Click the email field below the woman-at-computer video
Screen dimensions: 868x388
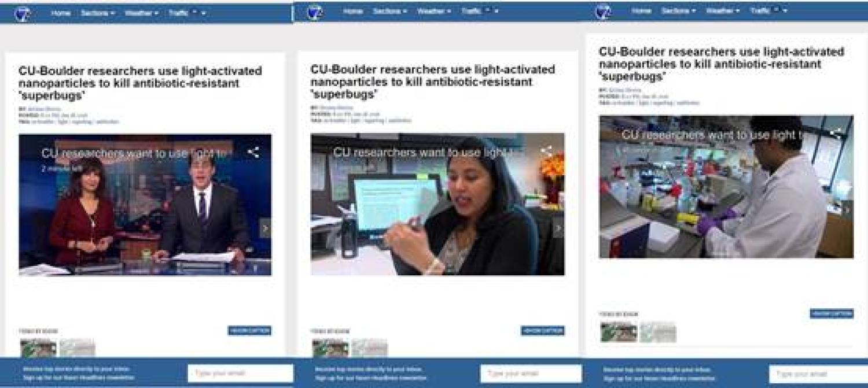point(530,374)
